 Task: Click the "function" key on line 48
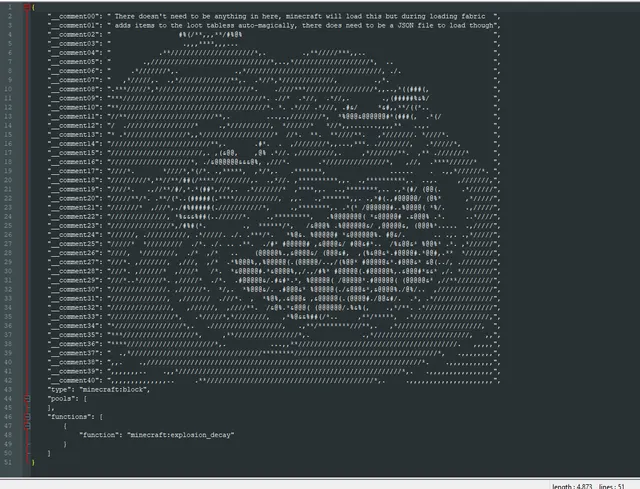pos(97,435)
